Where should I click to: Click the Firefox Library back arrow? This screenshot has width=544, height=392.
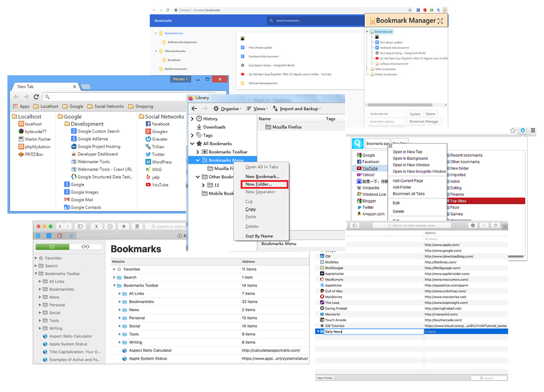click(194, 108)
